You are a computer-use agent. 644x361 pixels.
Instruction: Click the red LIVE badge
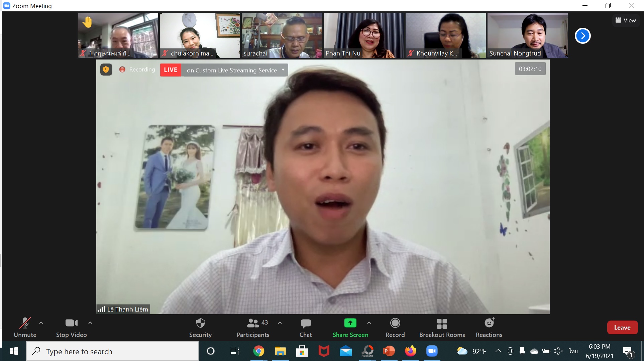171,70
